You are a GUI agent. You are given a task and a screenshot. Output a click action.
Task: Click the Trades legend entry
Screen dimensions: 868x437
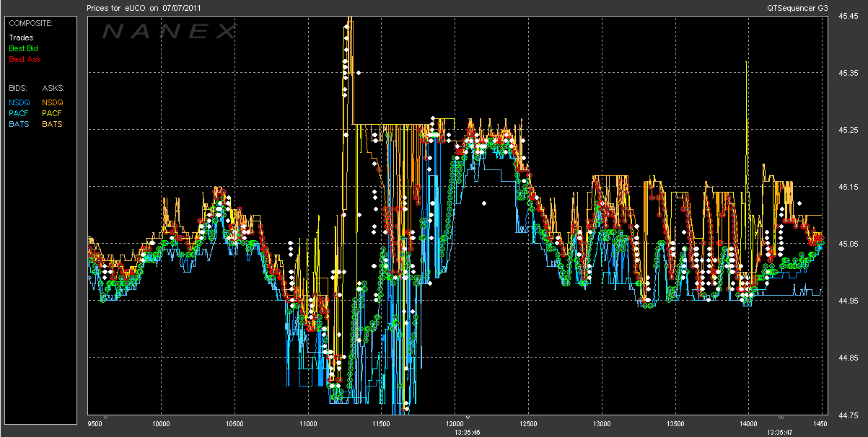pyautogui.click(x=21, y=38)
